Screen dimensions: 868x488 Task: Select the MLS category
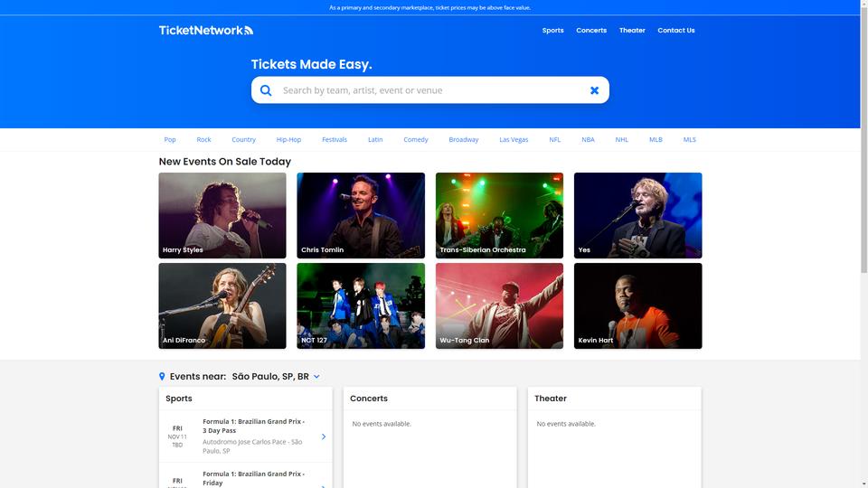689,139
